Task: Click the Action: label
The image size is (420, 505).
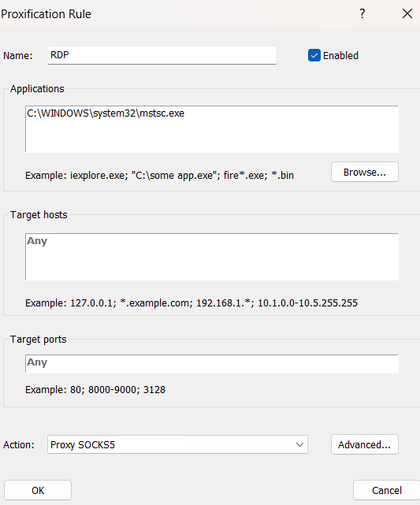Action: (19, 445)
